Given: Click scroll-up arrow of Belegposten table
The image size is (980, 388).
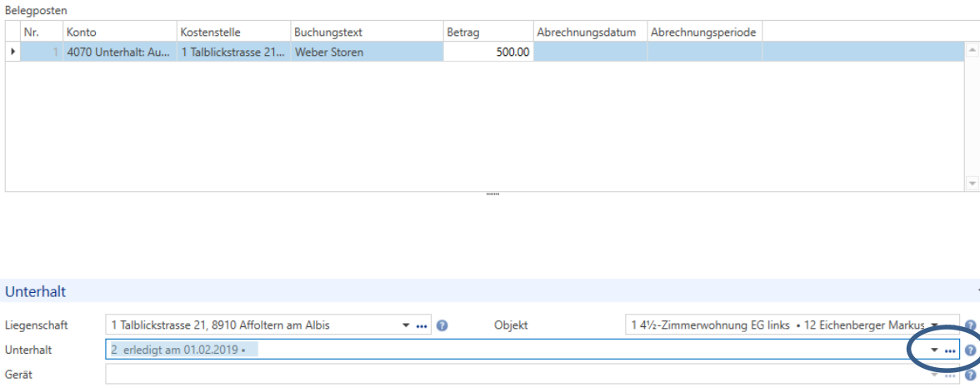Looking at the screenshot, I should (x=972, y=48).
